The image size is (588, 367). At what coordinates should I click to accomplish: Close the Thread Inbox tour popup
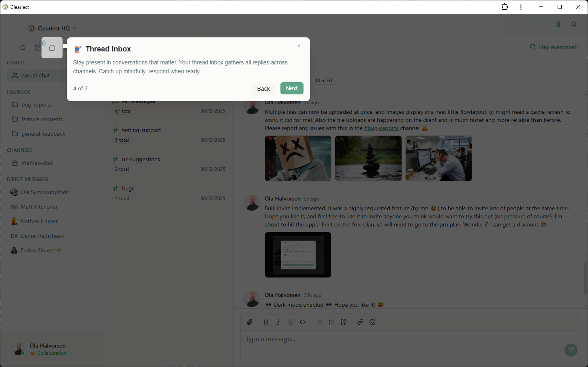pos(299,46)
